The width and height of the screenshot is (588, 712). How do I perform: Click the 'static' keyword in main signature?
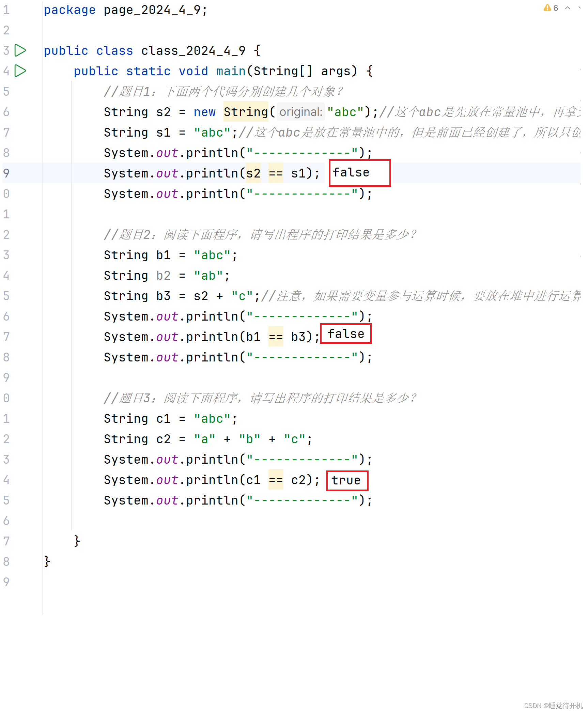[x=148, y=71]
